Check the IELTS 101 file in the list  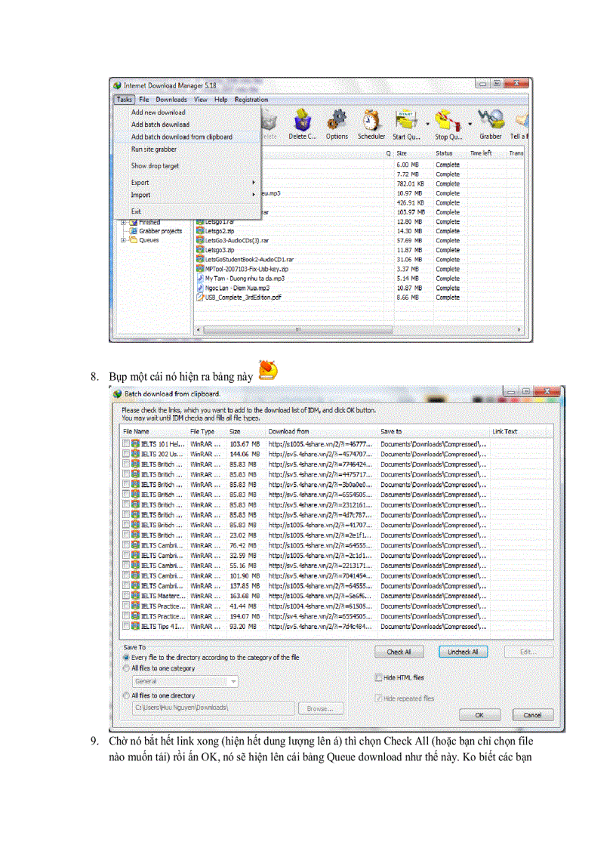click(126, 444)
